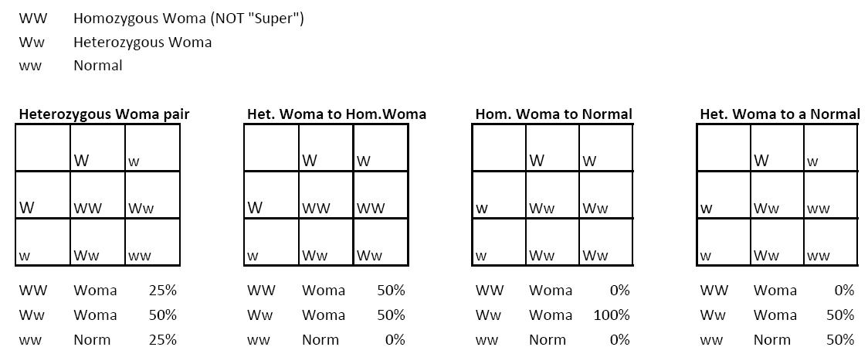Click the 25% value beside WW Woma

pyautogui.click(x=163, y=290)
